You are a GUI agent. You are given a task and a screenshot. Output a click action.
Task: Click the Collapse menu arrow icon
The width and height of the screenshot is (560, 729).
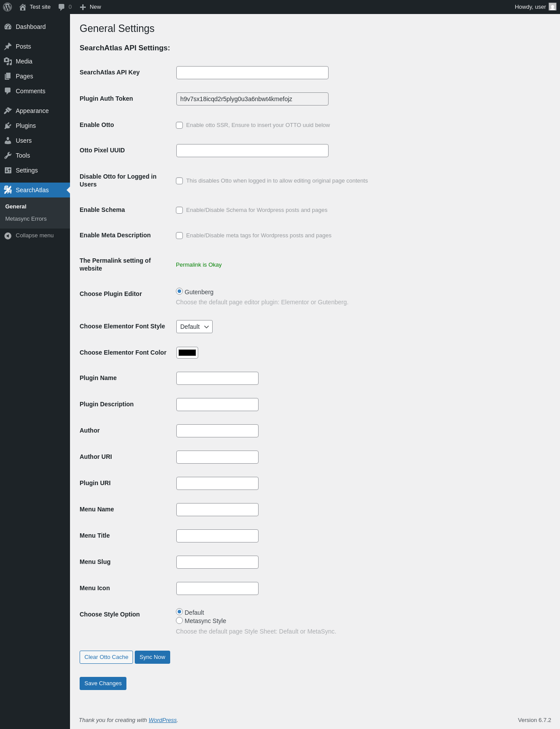click(8, 236)
